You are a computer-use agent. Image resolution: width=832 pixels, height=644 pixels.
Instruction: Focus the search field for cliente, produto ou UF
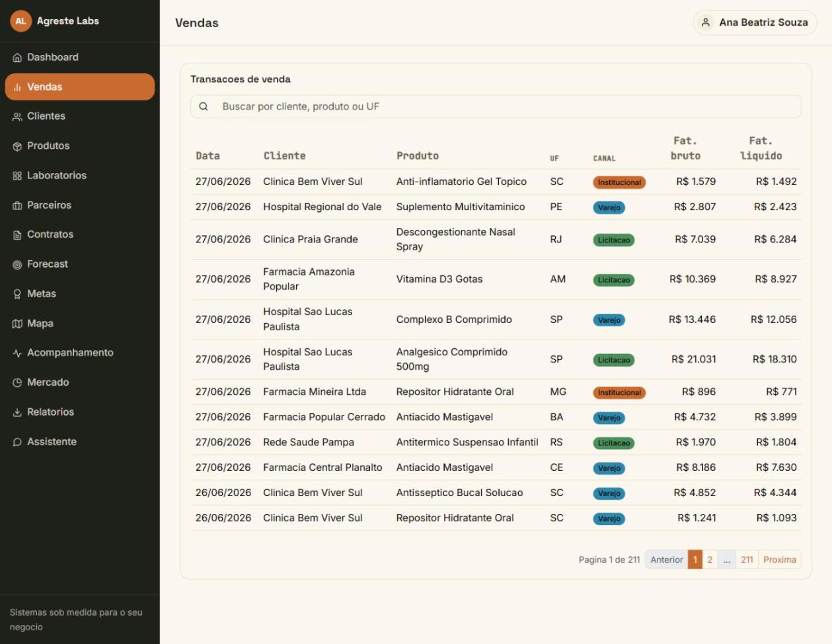point(496,106)
